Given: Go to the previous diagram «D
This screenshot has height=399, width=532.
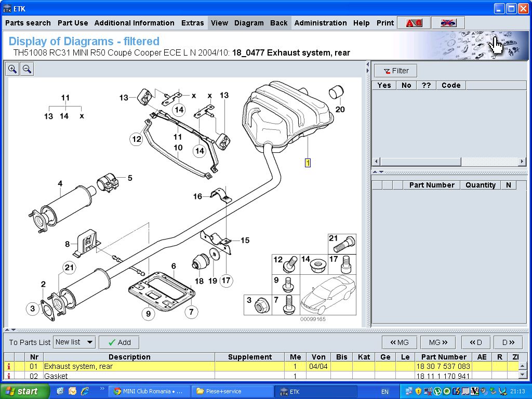Looking at the screenshot, I should [x=475, y=342].
